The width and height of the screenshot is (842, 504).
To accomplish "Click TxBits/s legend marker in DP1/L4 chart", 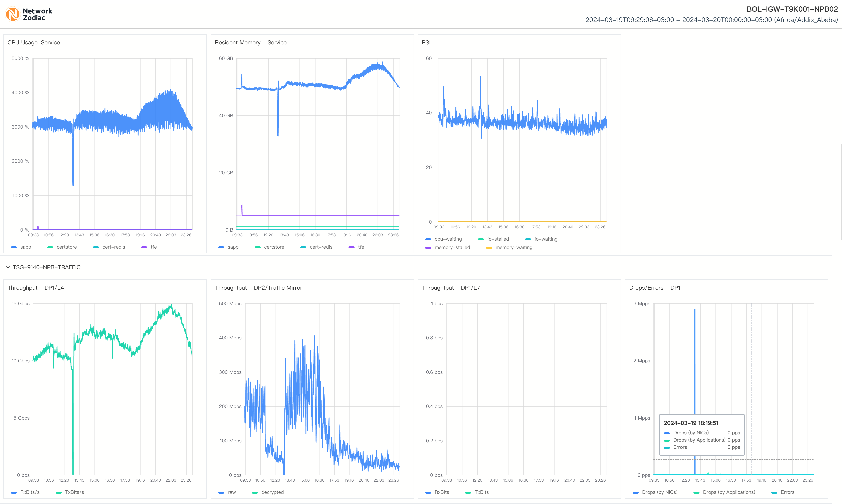I will tap(58, 492).
